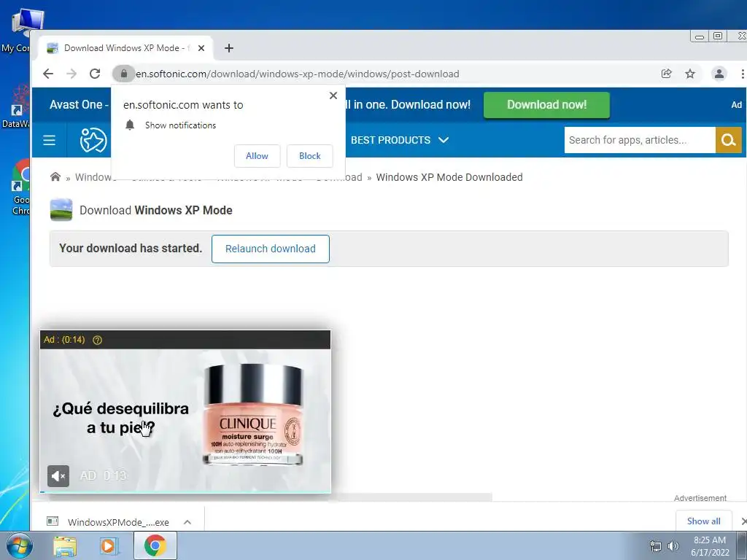The image size is (747, 560).
Task: Allow notifications from en.softonic.com
Action: coord(257,156)
